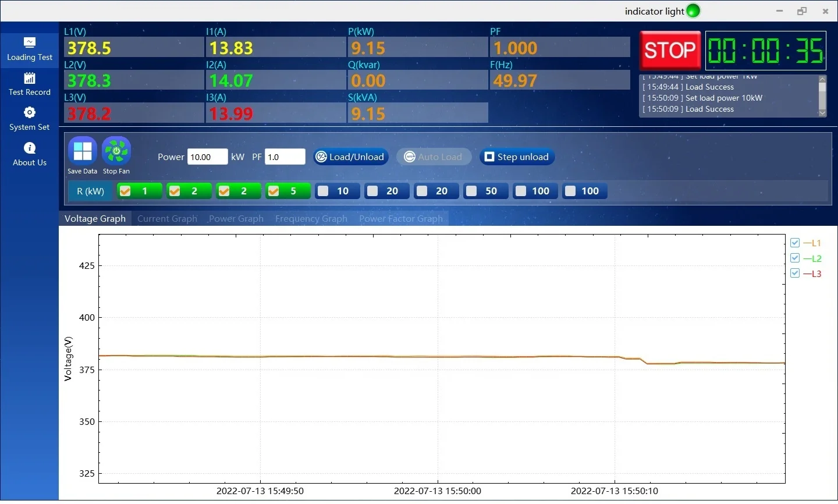
Task: Click the PF value input field
Action: 285,157
